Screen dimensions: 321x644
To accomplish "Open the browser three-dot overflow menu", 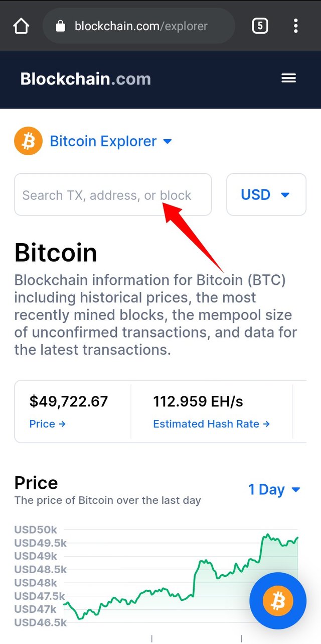I will [296, 26].
